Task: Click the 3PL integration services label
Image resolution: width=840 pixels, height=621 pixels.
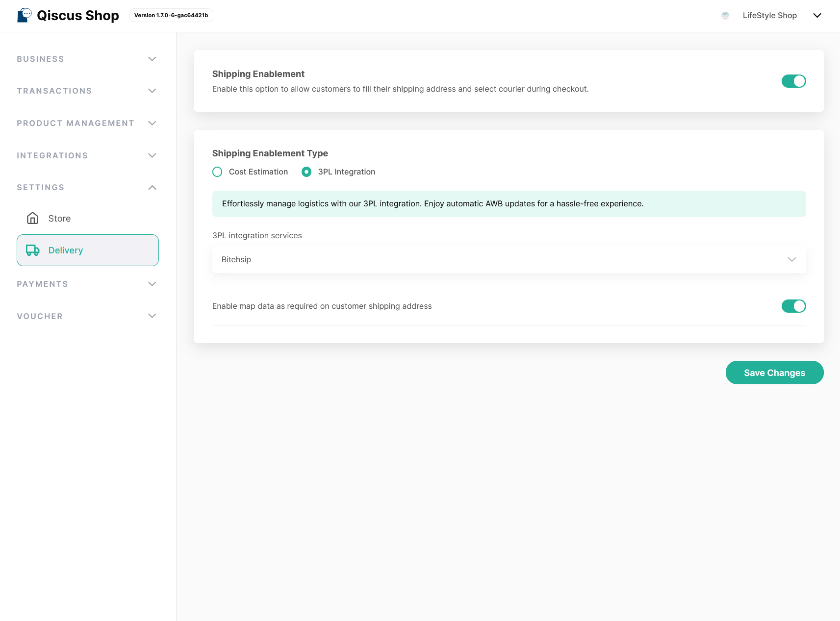Action: click(x=257, y=235)
